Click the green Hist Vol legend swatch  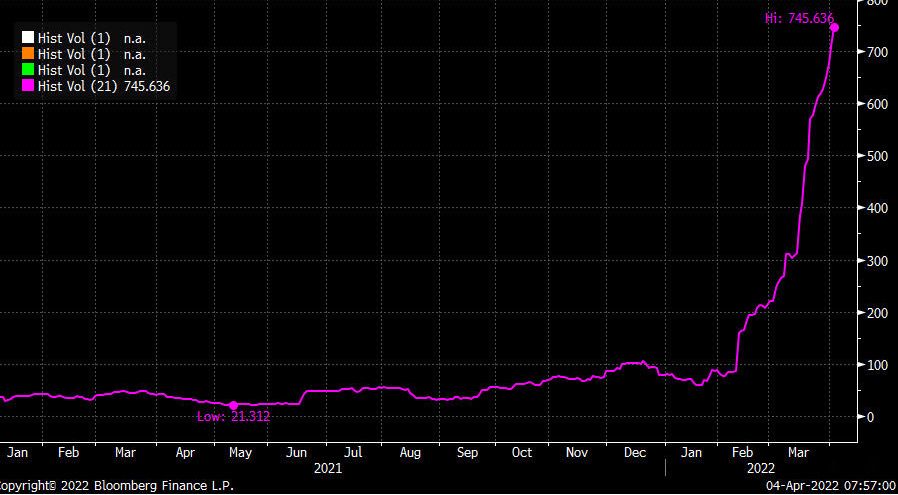point(28,70)
